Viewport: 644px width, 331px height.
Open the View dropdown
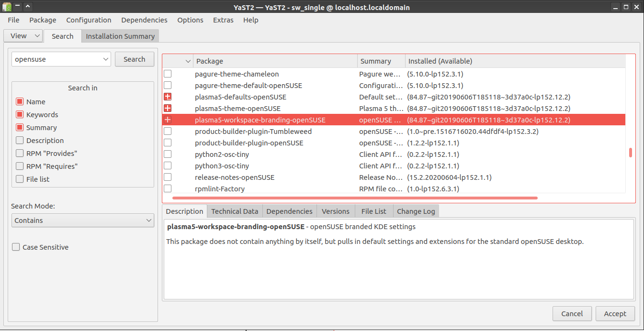pyautogui.click(x=23, y=36)
